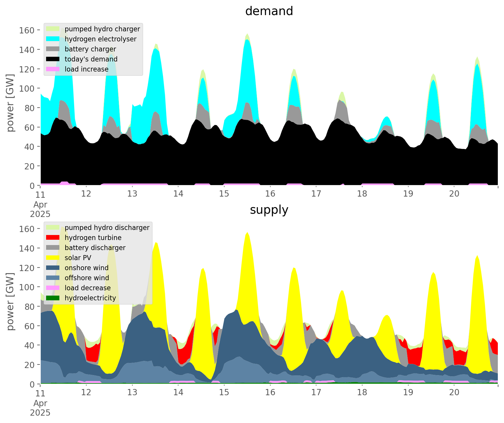This screenshot has height=423, width=504.
Task: Click 'hydroelectricity' legend label
Action: point(90,298)
